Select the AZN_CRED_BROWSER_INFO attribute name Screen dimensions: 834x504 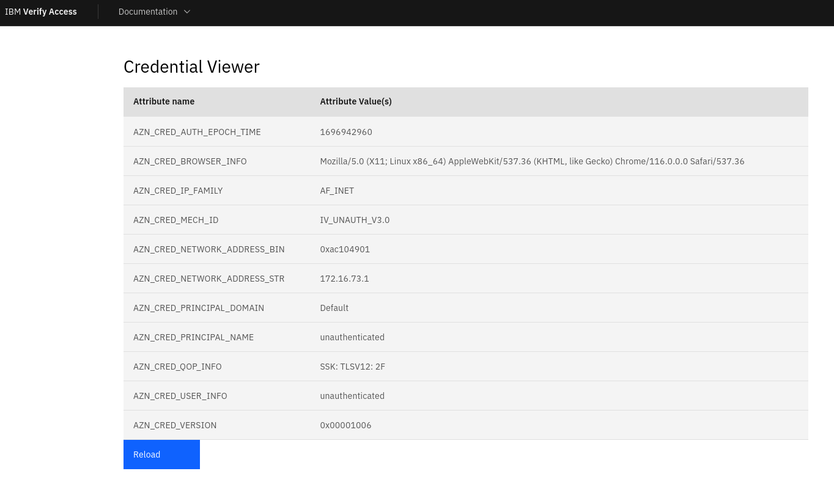click(190, 161)
